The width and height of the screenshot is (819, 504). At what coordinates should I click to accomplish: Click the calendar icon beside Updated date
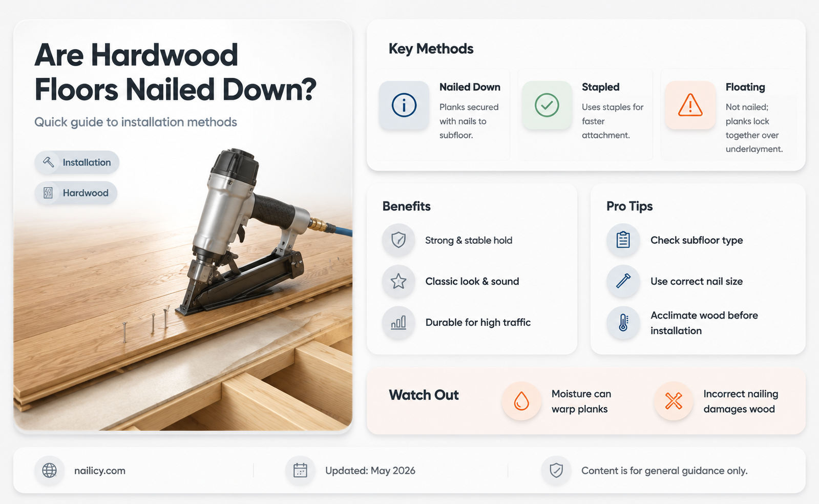coord(300,470)
